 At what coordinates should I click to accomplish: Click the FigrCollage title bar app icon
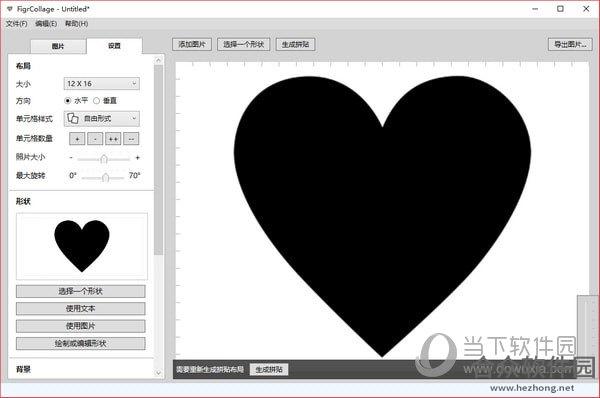point(10,9)
